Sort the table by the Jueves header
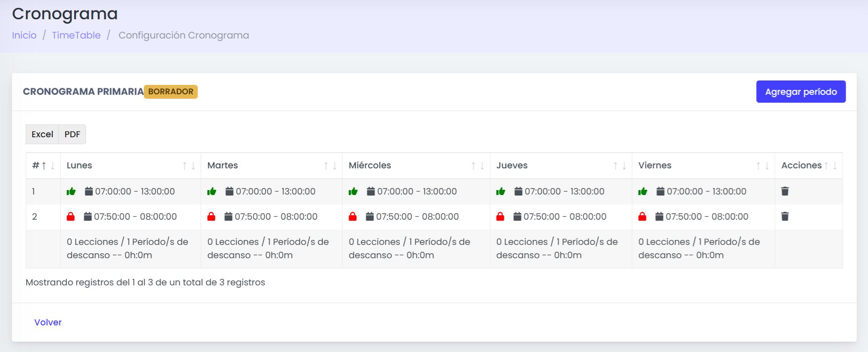This screenshot has height=352, width=868. pyautogui.click(x=561, y=165)
